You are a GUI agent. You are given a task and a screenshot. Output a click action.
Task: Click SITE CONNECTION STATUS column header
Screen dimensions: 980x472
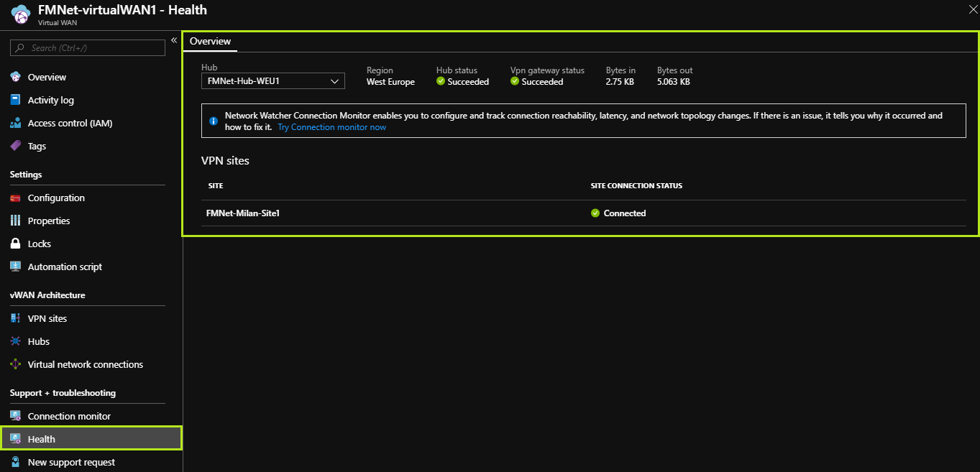point(636,186)
